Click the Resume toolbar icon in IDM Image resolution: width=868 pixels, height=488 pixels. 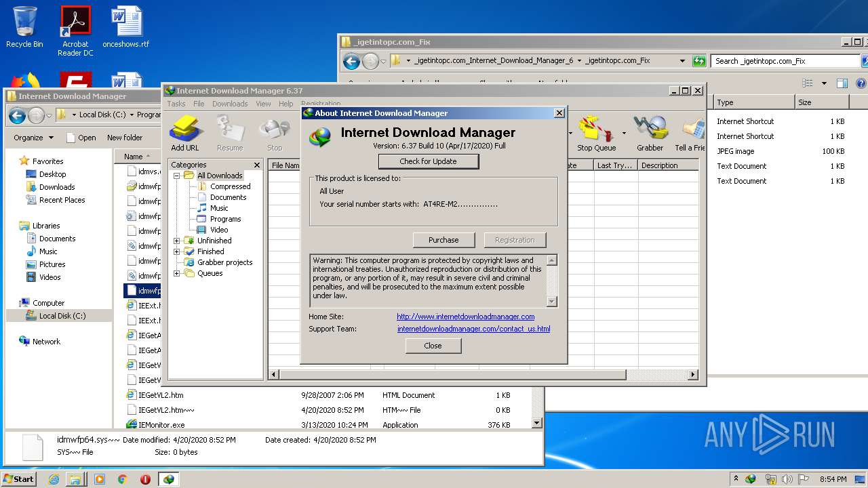click(229, 133)
